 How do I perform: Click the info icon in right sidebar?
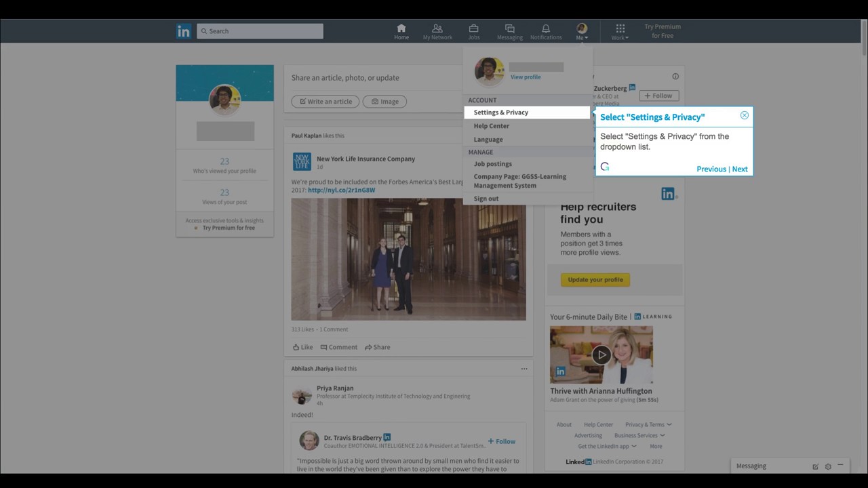(675, 77)
